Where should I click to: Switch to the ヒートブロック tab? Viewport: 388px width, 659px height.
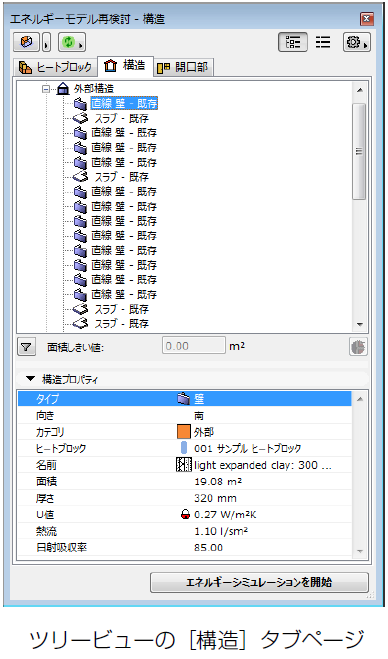click(x=55, y=68)
